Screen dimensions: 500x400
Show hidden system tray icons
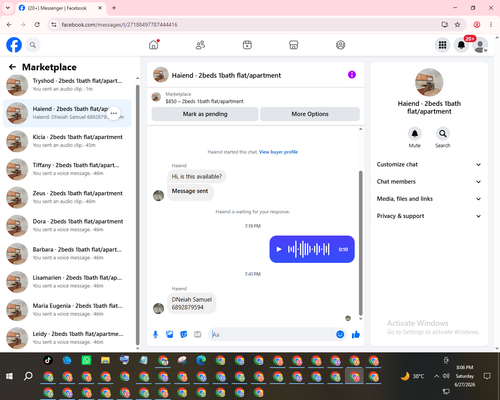436,376
